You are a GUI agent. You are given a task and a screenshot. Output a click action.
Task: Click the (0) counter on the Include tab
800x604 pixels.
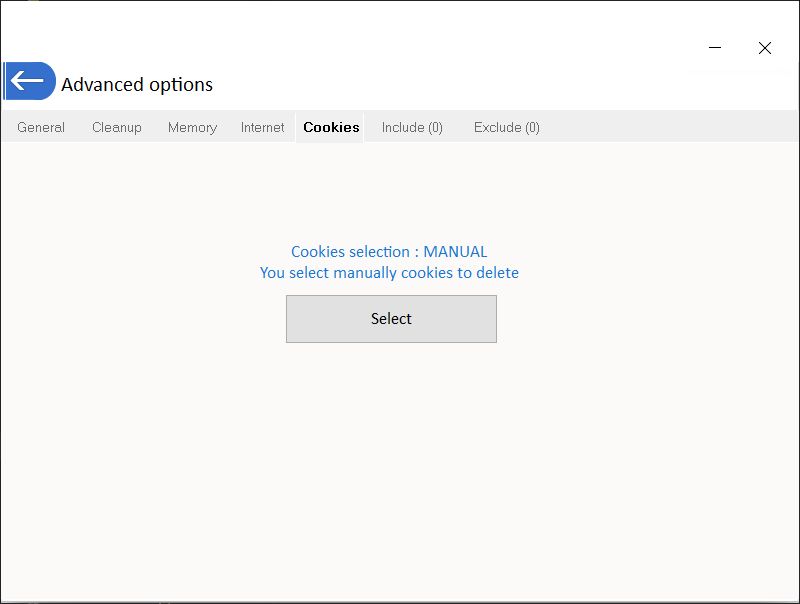point(433,127)
